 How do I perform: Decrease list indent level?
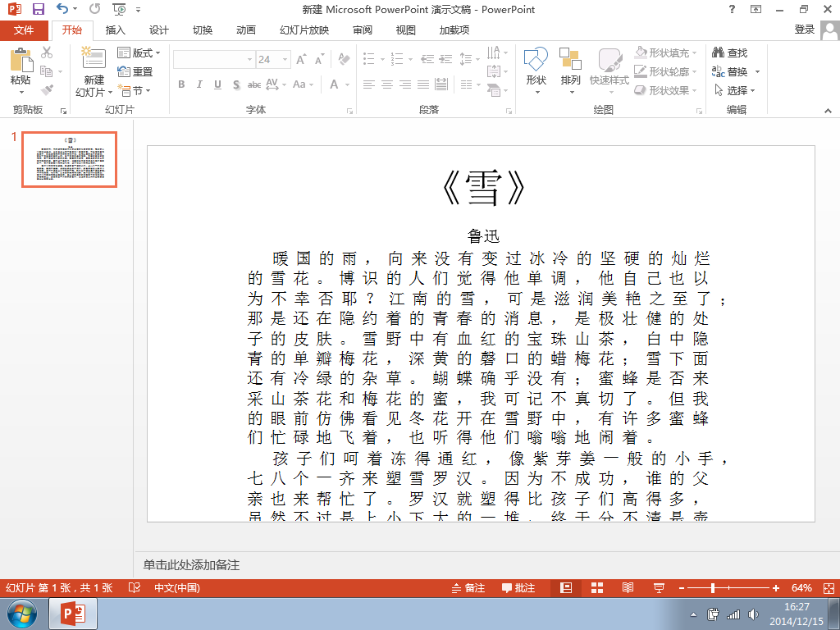point(427,59)
